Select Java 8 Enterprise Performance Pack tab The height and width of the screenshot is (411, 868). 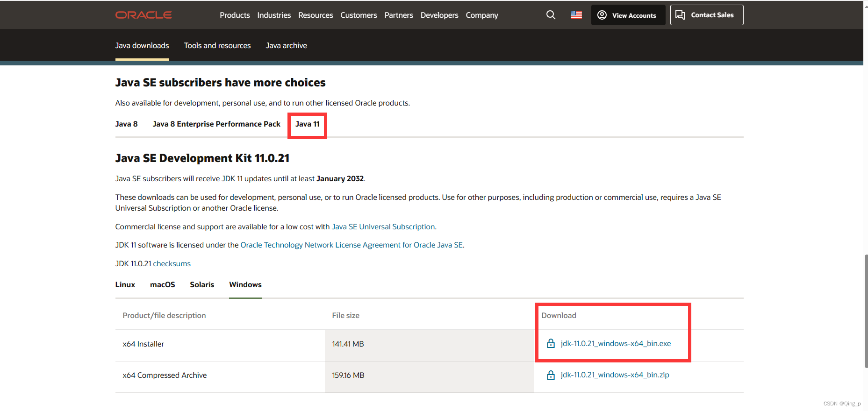click(x=216, y=124)
